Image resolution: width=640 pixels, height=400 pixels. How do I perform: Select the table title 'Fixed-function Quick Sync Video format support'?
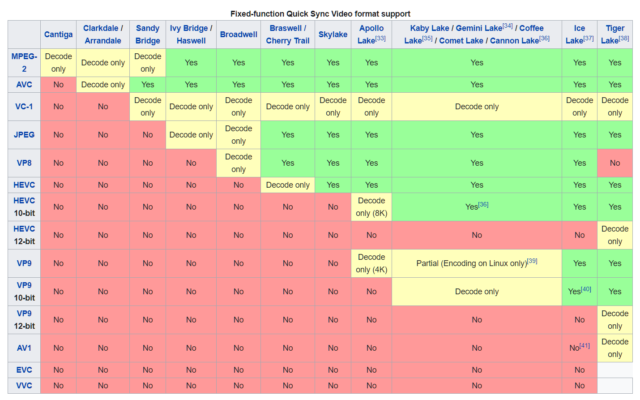320,14
